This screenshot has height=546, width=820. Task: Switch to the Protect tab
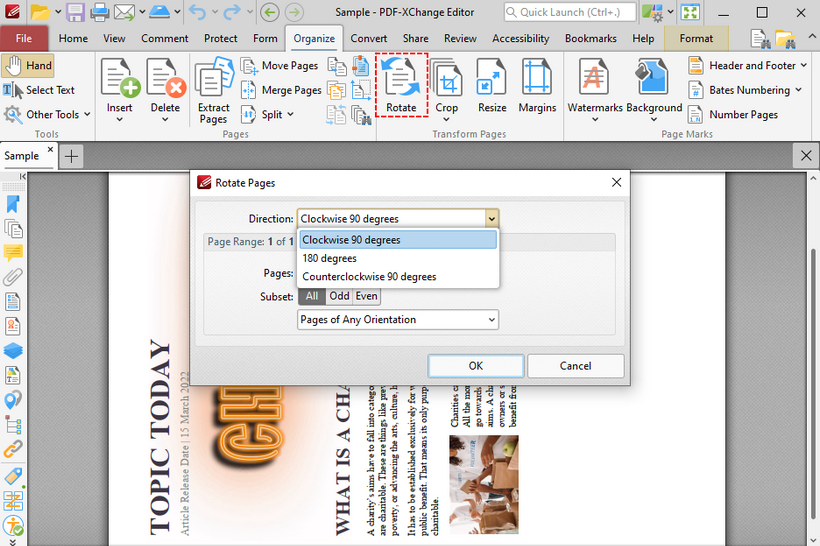221,38
